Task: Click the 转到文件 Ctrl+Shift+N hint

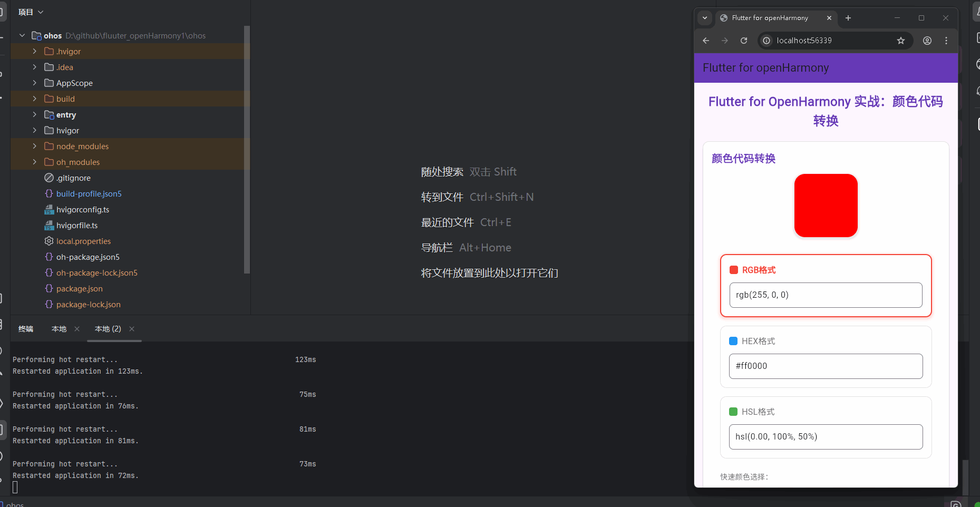Action: (x=477, y=197)
